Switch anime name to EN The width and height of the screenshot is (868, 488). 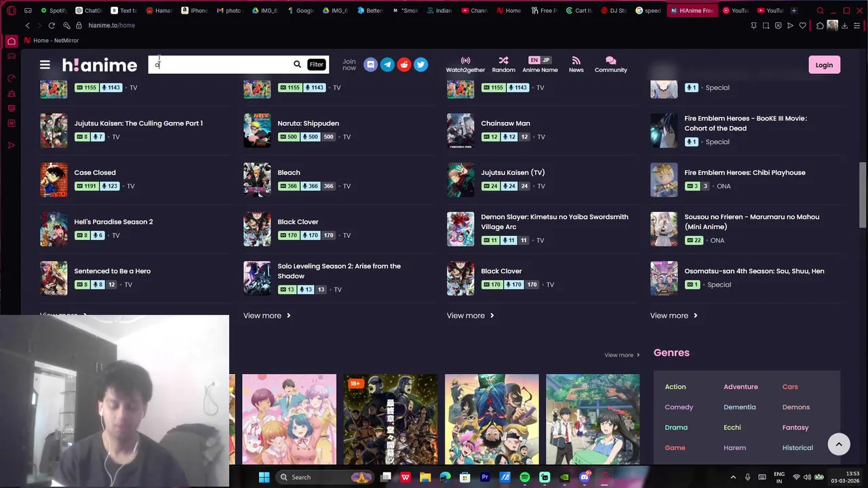(x=534, y=60)
